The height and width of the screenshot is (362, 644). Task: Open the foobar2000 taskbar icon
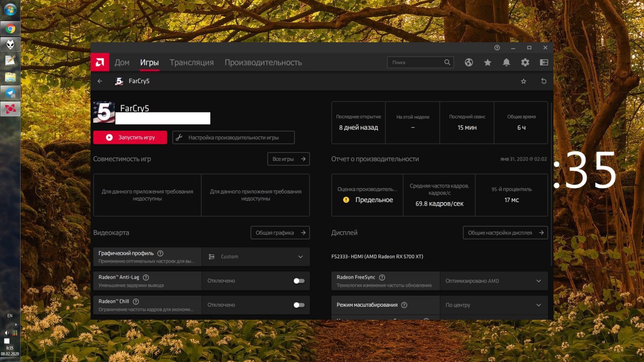(10, 45)
